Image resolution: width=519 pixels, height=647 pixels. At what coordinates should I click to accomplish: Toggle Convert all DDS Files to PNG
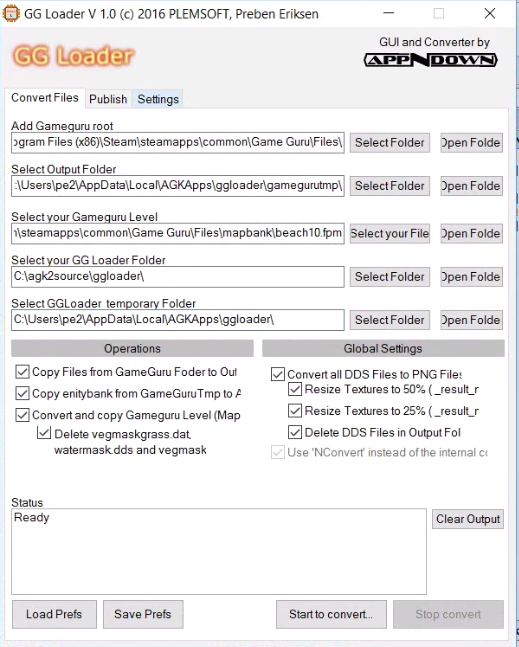click(x=278, y=374)
